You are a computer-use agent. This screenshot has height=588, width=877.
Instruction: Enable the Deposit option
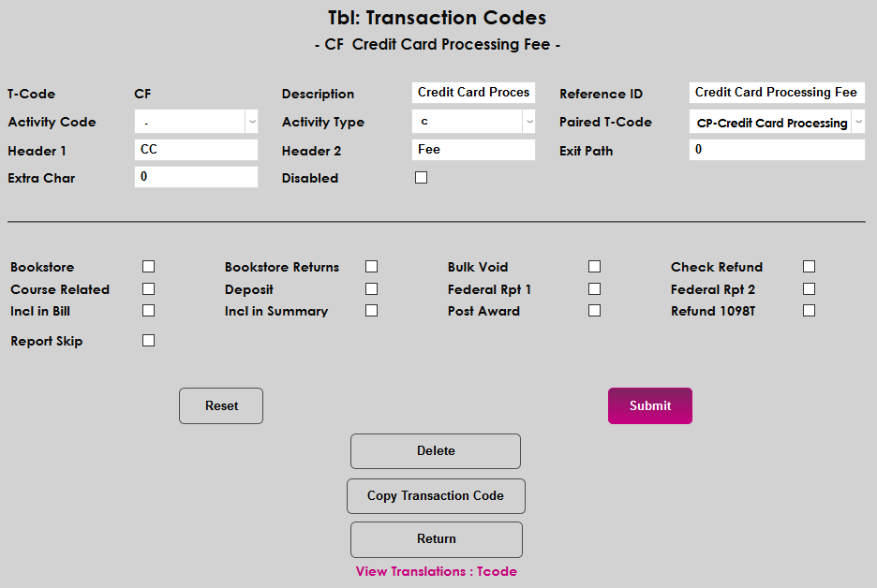pyautogui.click(x=371, y=288)
